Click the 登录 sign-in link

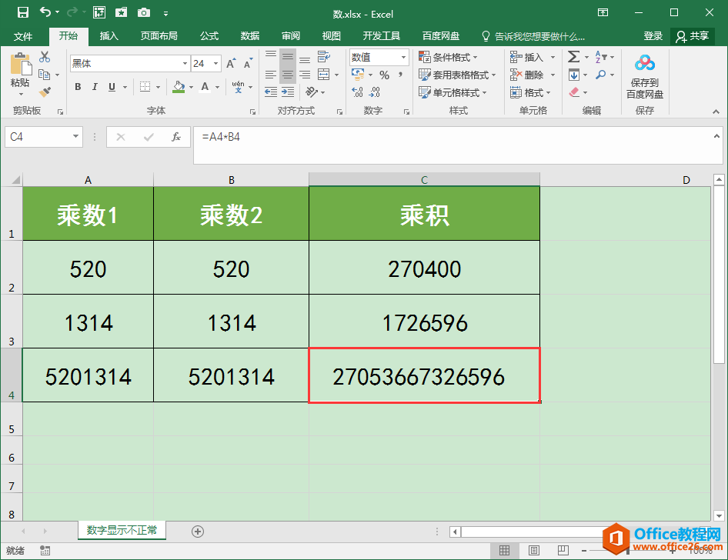pyautogui.click(x=653, y=36)
